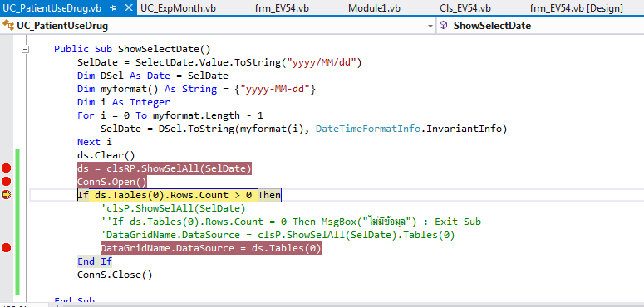The image size is (644, 307).
Task: Click the Public Sub ShowSelectDate() declaration
Action: 132,49
